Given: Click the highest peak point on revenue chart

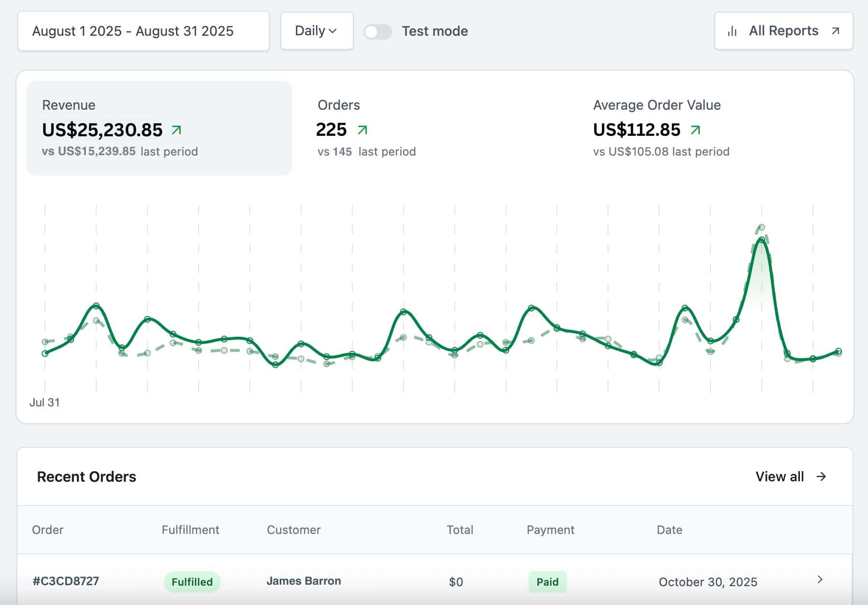Looking at the screenshot, I should click(762, 240).
